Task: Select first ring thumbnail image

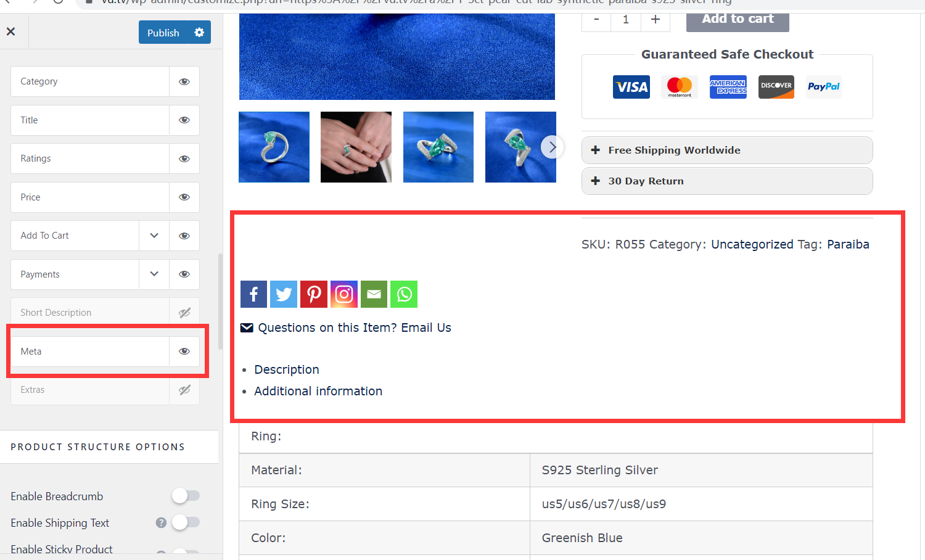Action: point(274,147)
